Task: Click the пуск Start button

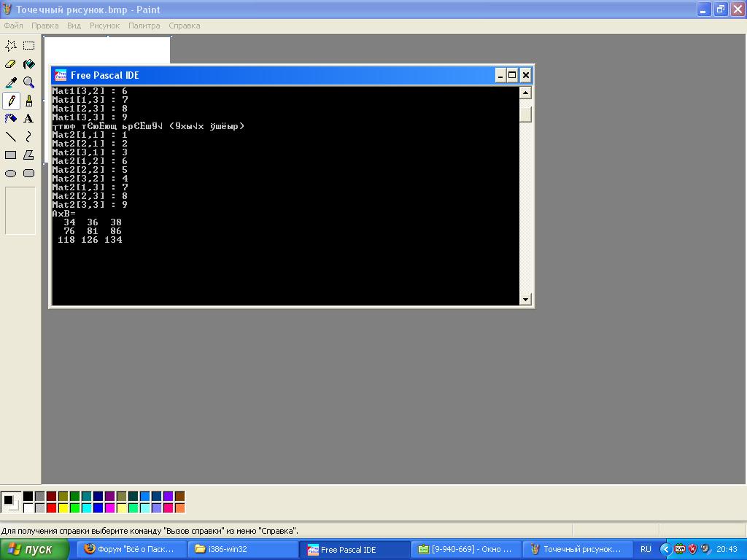Action: [34, 550]
